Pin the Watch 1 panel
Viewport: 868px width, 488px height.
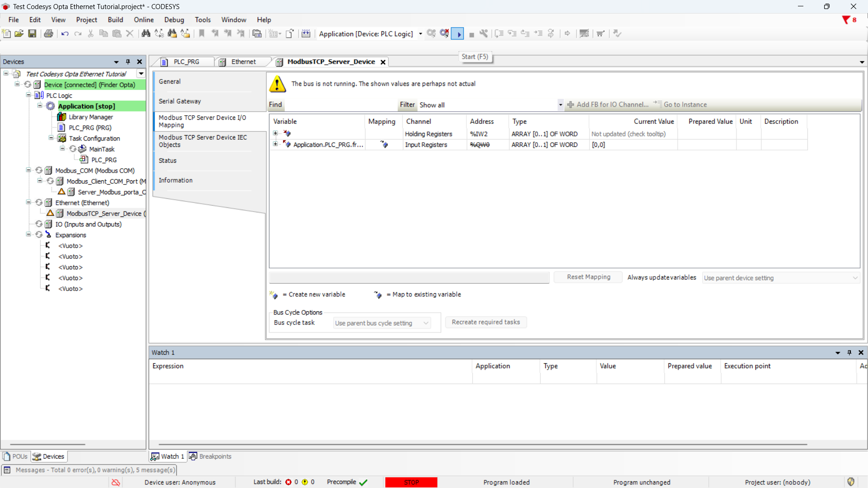[849, 352]
